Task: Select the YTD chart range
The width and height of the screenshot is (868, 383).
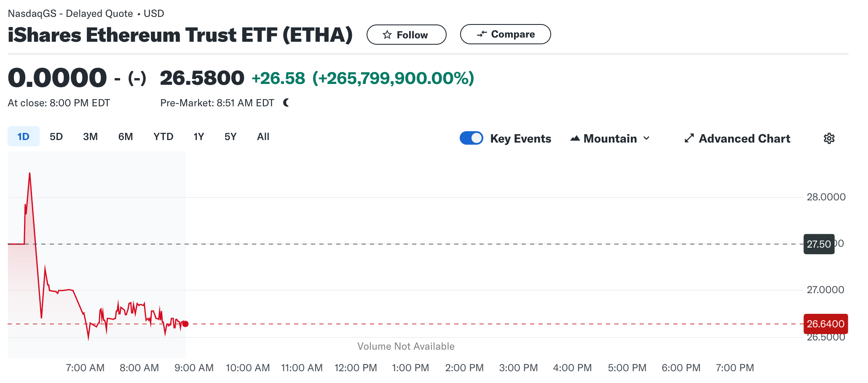Action: 163,136
